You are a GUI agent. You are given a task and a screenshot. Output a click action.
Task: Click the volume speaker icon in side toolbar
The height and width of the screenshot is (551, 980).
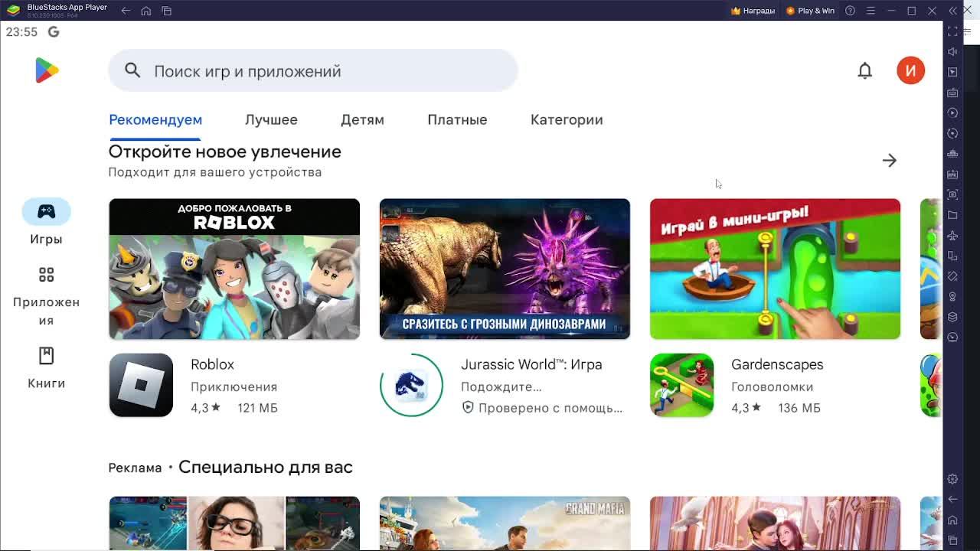click(952, 51)
